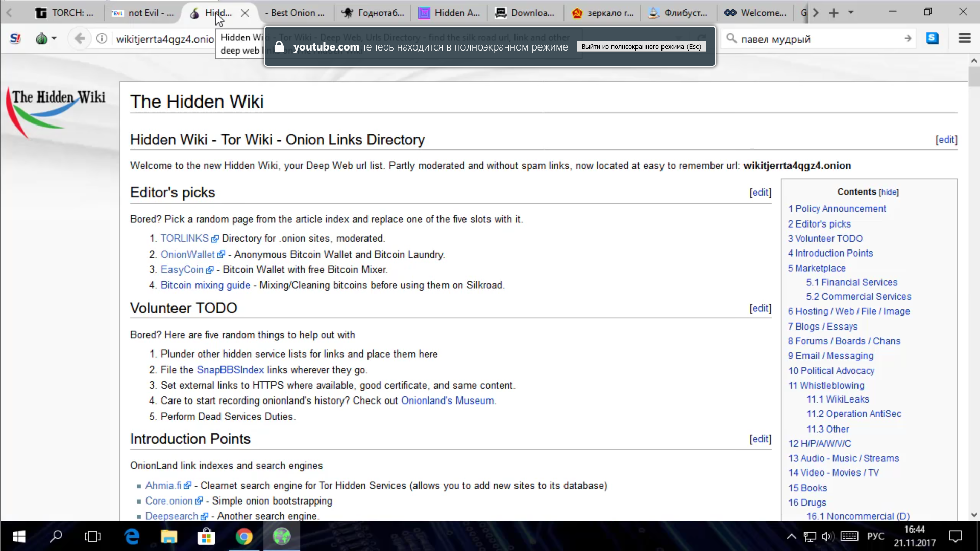Click the address bar URL
The image size is (980, 551).
click(165, 39)
